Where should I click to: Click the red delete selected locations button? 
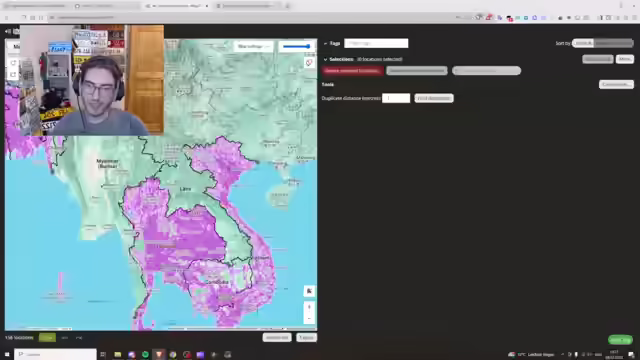pos(352,71)
